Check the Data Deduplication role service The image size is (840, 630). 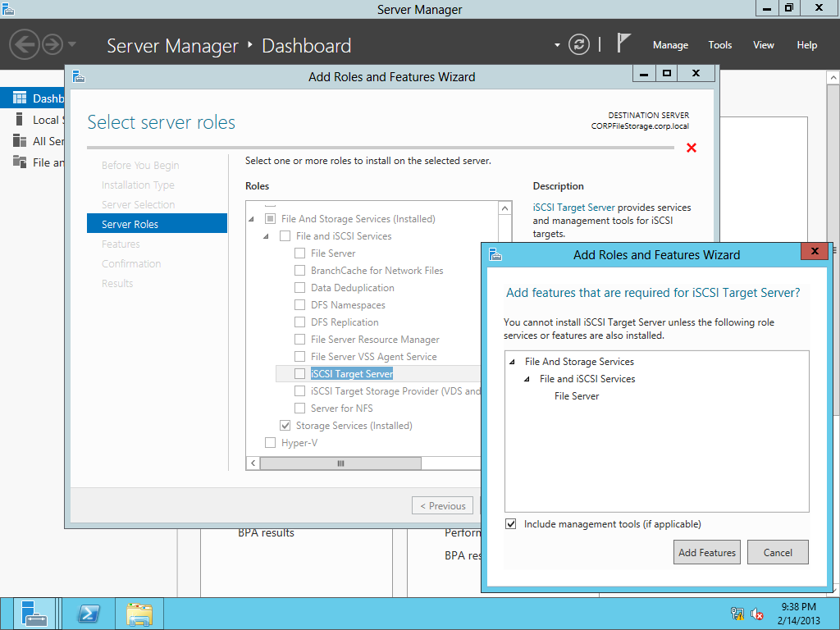coord(300,287)
